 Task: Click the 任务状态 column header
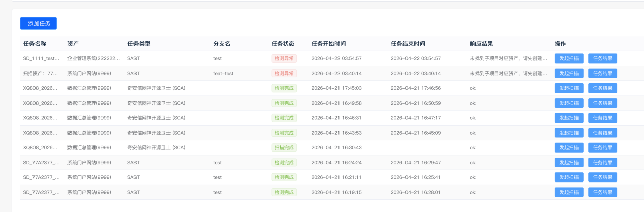[283, 44]
